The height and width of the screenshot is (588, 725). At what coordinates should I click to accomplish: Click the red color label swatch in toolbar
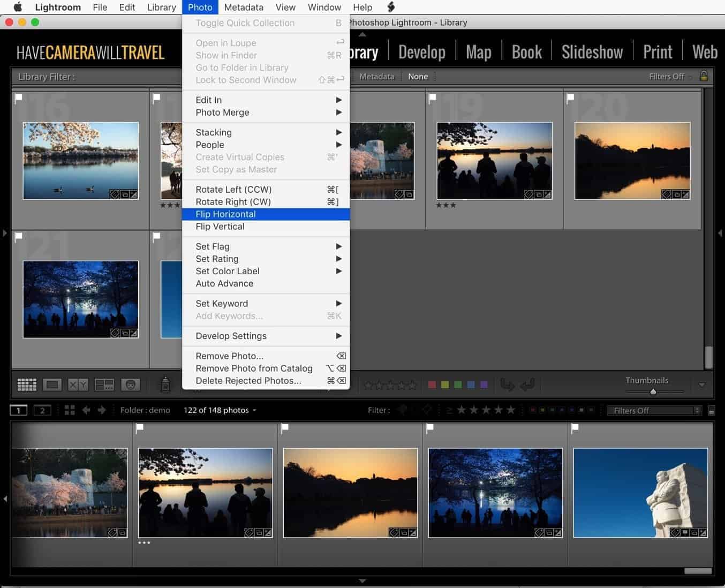pos(432,385)
